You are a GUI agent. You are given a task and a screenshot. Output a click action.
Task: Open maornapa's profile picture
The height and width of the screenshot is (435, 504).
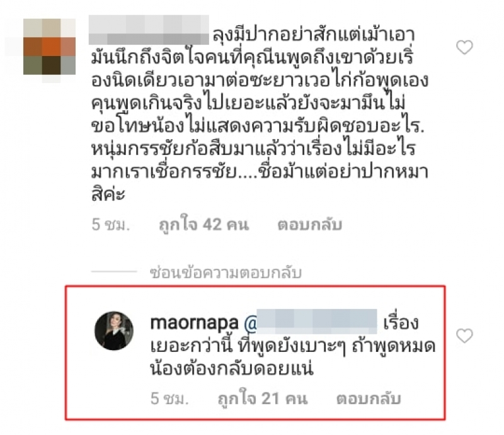tap(114, 330)
